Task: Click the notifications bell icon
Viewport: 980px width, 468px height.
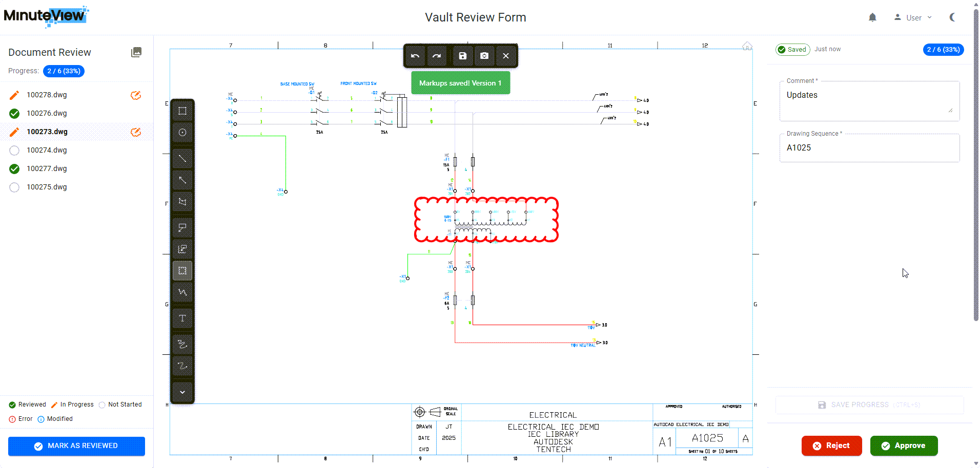Action: pos(872,17)
